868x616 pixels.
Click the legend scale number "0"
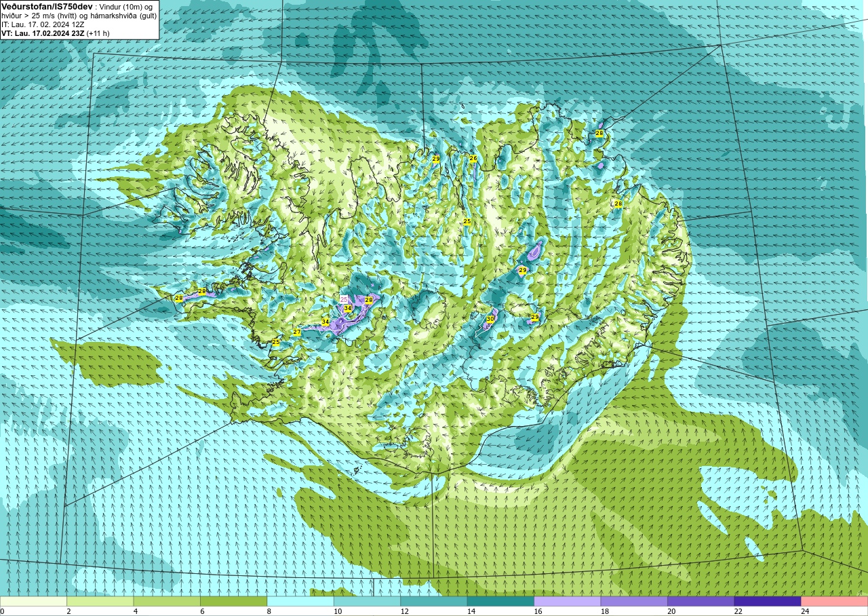2,612
